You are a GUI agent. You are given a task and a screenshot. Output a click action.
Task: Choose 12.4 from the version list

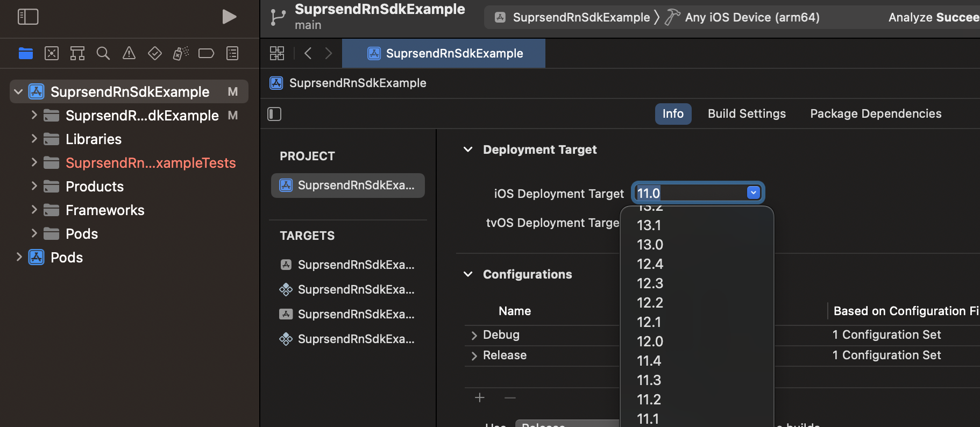[697, 264]
